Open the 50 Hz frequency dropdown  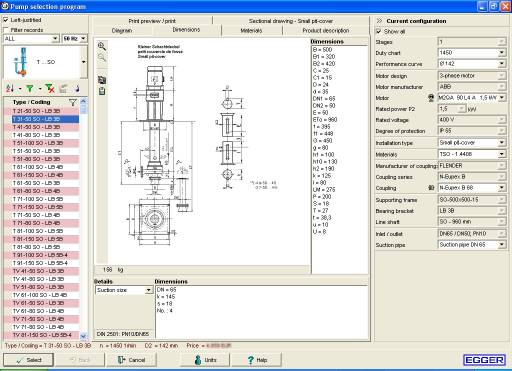pyautogui.click(x=83, y=39)
